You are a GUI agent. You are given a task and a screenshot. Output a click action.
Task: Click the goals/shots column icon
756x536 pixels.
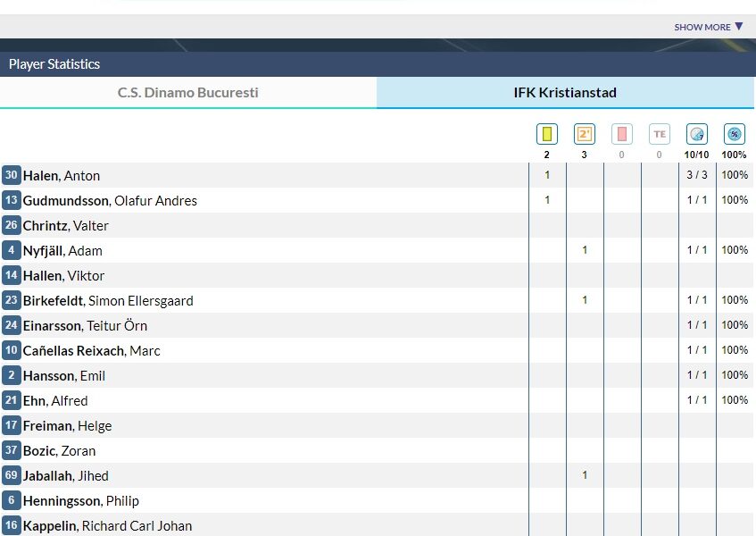pos(697,134)
